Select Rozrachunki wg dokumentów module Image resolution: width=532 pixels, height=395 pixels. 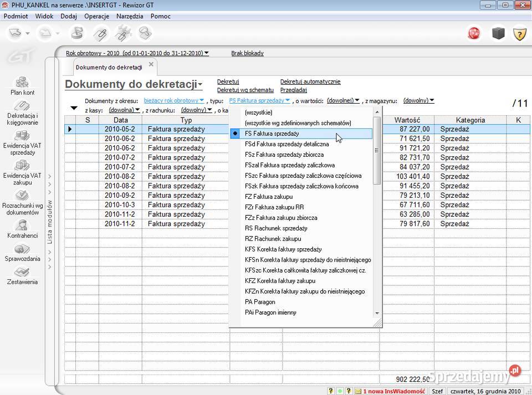[x=22, y=203]
